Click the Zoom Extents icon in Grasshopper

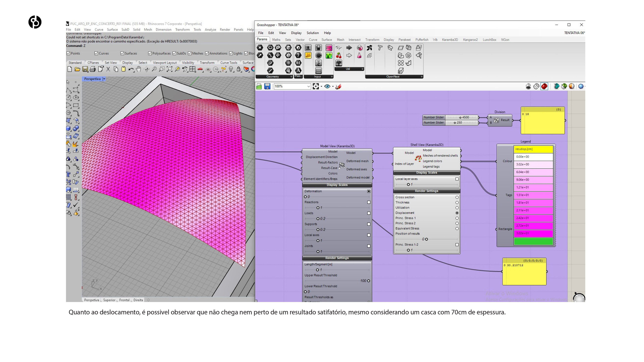[x=316, y=86]
